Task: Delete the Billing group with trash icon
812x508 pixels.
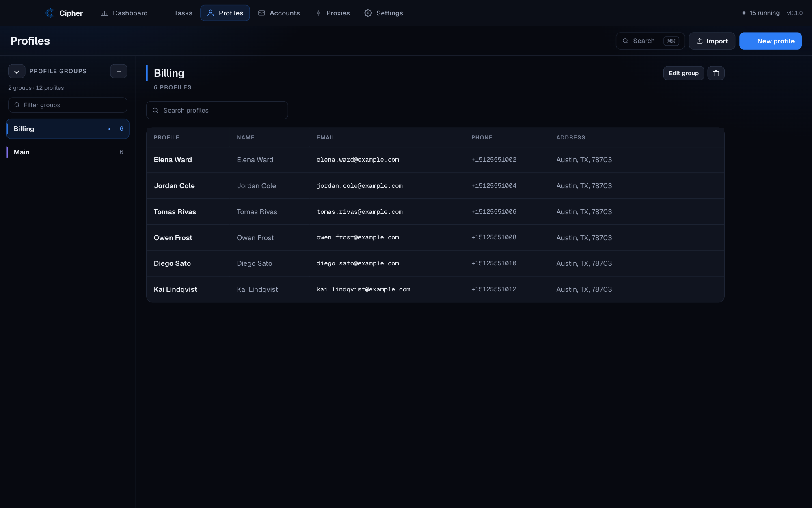Action: coord(716,73)
